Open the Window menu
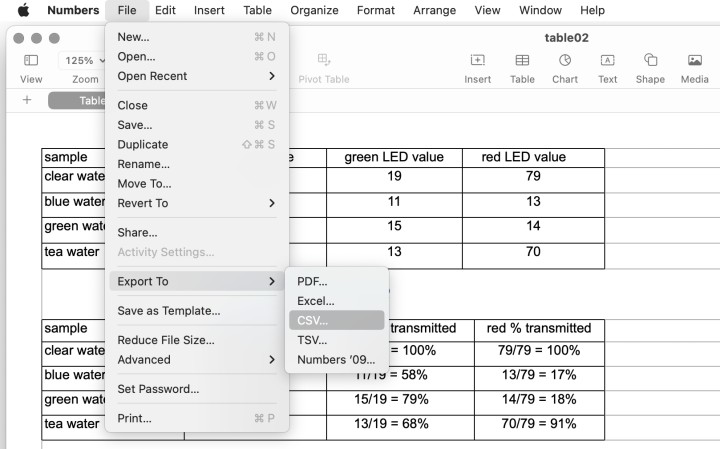The image size is (720, 449). tap(540, 10)
